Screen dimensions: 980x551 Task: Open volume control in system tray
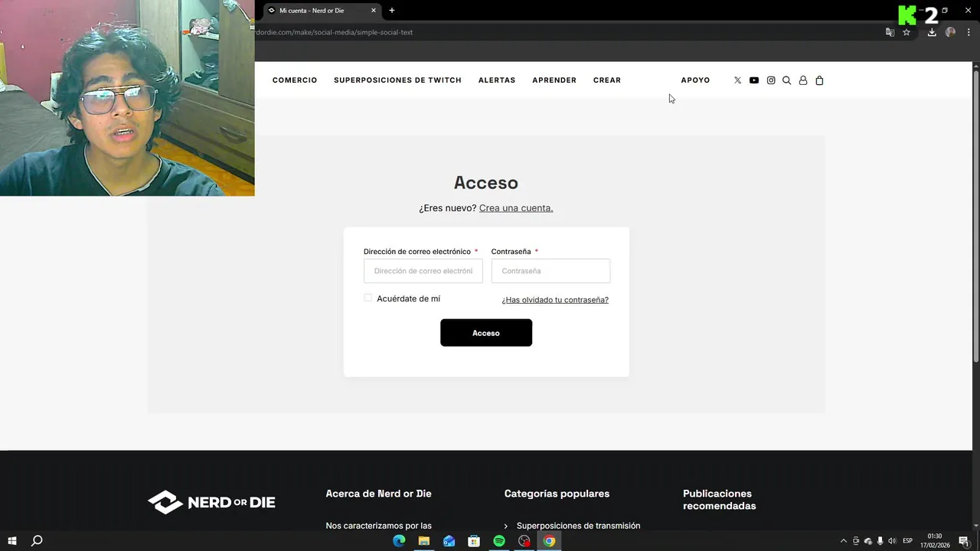(x=892, y=541)
